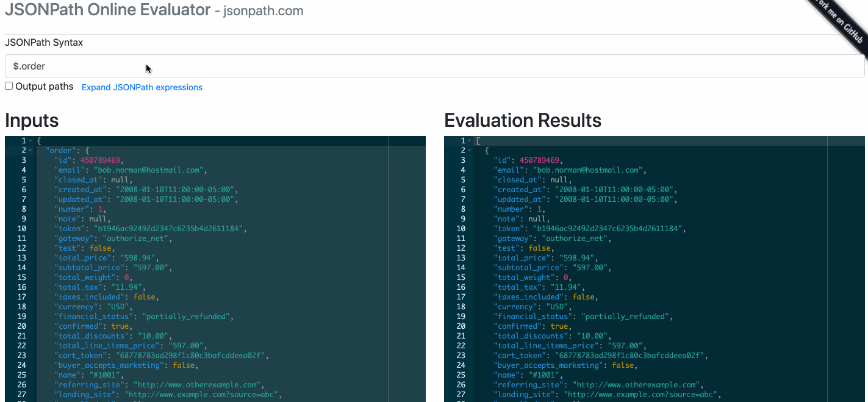Screen dimensions: 868x402
Task: Collapse the root array in Evaluation Results
Action: pos(470,140)
